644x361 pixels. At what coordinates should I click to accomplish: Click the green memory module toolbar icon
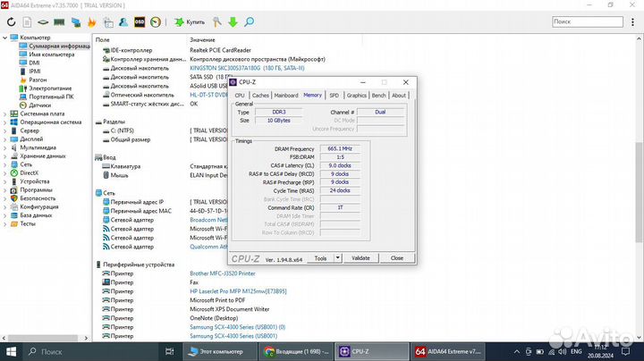coord(59,22)
